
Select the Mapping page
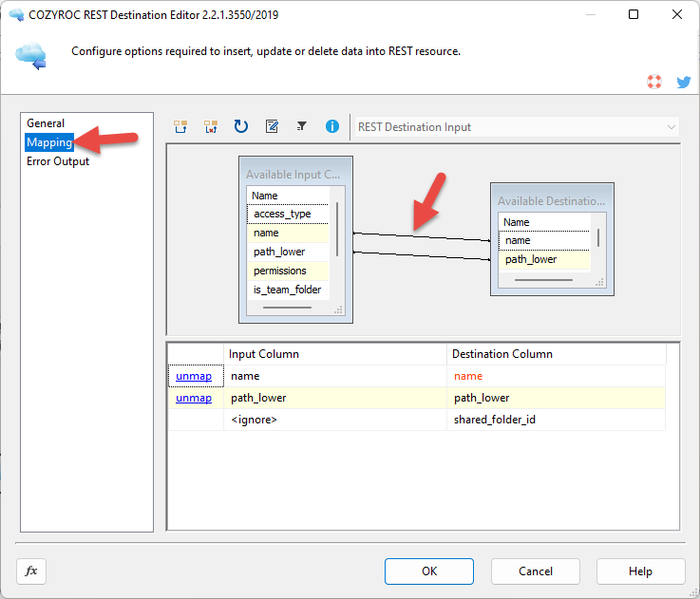click(x=49, y=142)
